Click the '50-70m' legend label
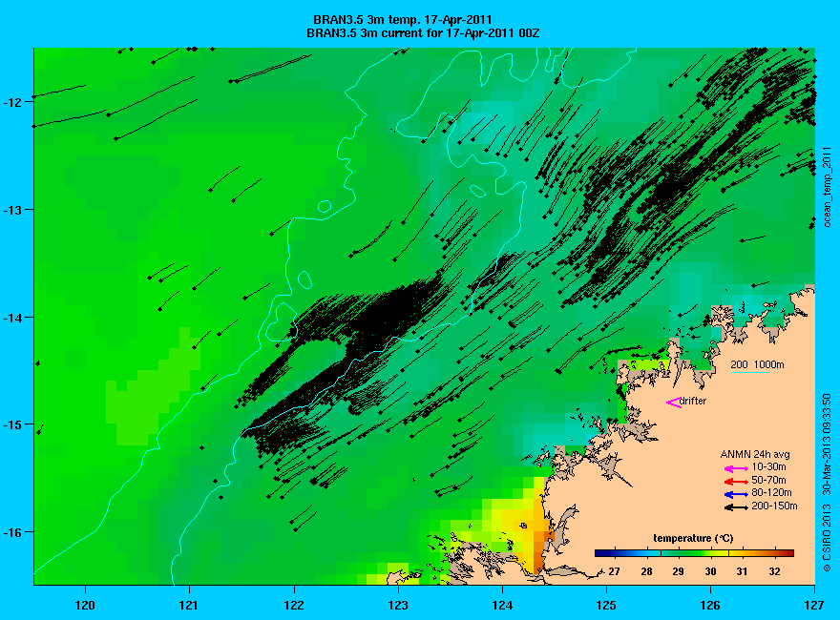The width and height of the screenshot is (840, 620). coord(768,480)
